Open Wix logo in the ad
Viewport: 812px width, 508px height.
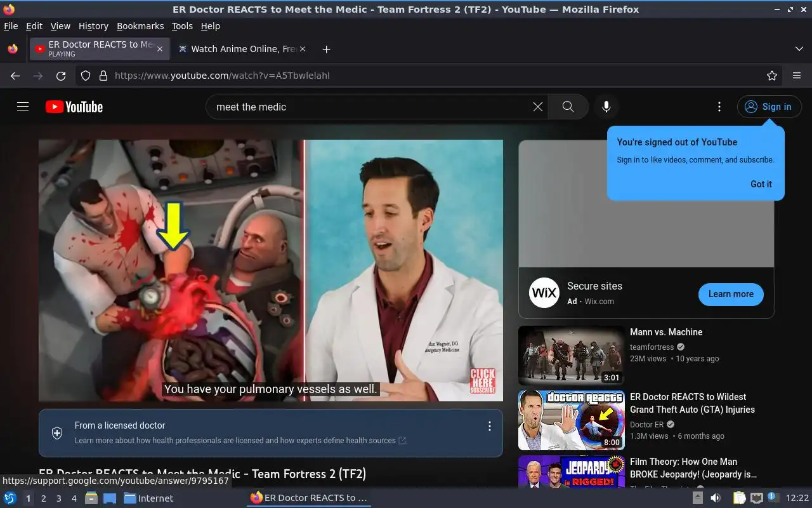(x=544, y=293)
